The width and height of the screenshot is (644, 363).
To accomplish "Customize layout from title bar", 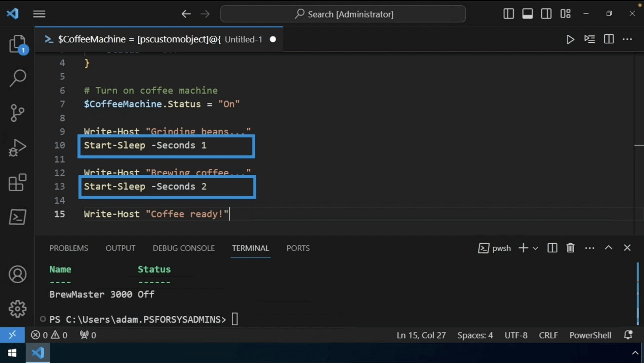I will click(565, 14).
